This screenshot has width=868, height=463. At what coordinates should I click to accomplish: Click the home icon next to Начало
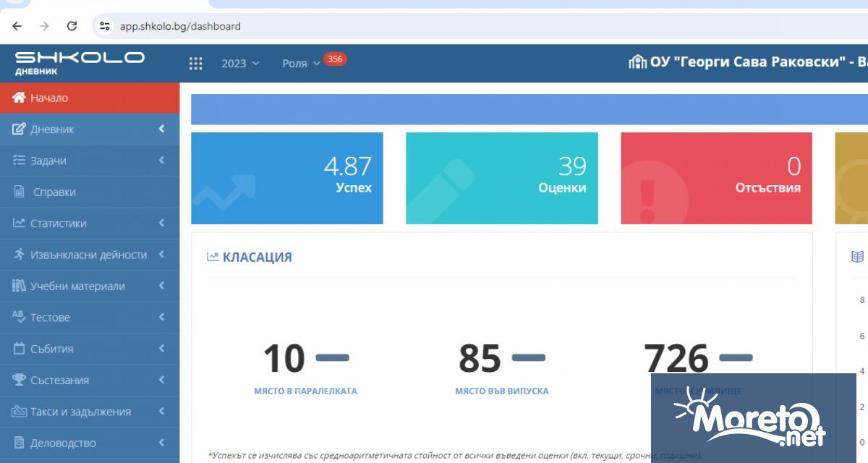(x=19, y=98)
